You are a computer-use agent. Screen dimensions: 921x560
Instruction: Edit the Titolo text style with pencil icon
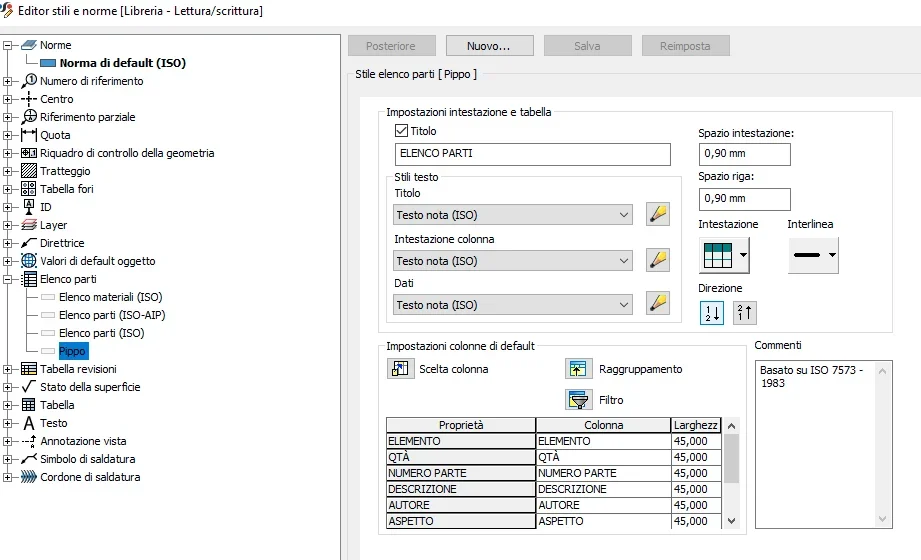click(658, 214)
